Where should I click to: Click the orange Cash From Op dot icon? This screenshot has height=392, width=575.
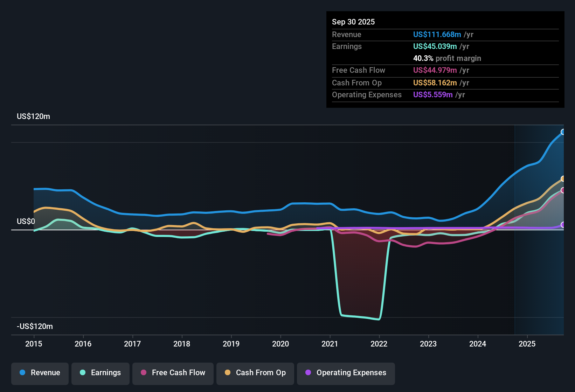[x=228, y=373]
